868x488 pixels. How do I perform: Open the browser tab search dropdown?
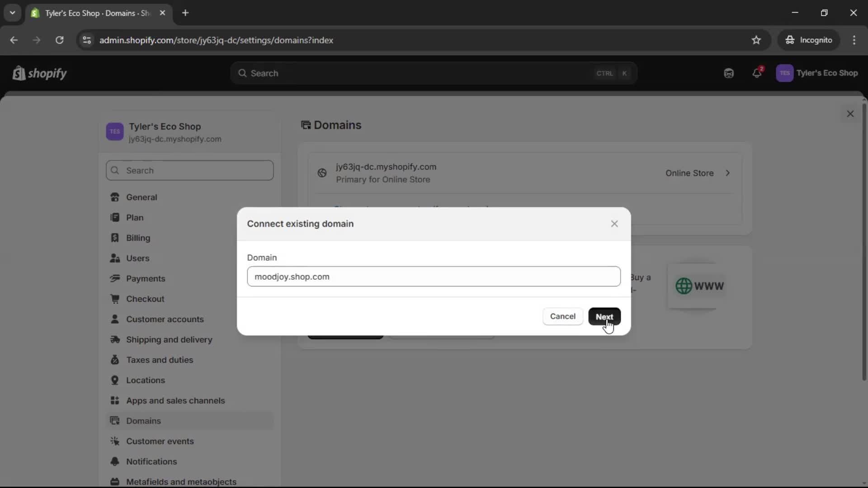[12, 13]
